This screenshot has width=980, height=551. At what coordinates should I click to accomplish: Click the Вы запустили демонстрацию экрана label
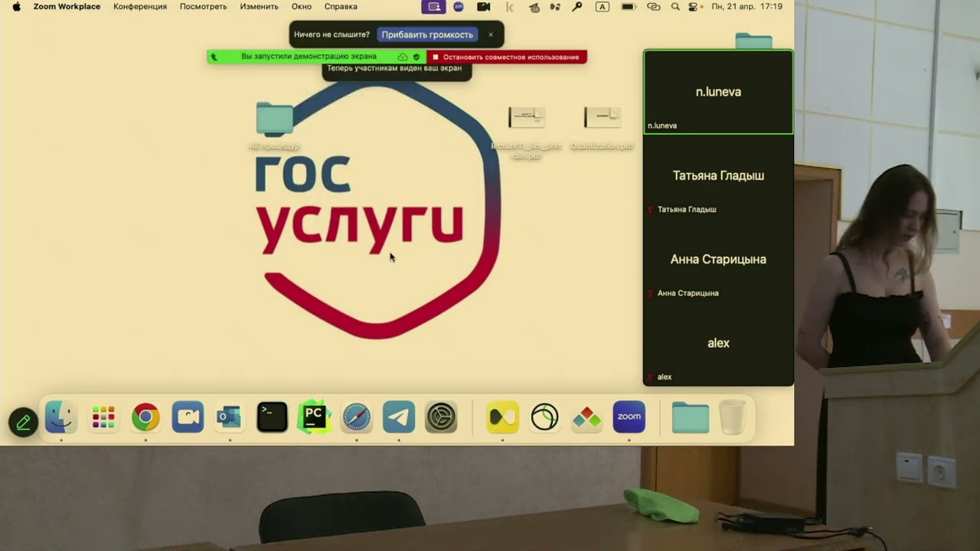(309, 57)
